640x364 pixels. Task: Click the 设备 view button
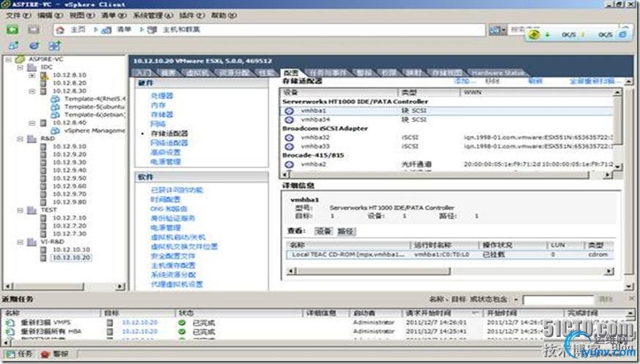point(324,231)
